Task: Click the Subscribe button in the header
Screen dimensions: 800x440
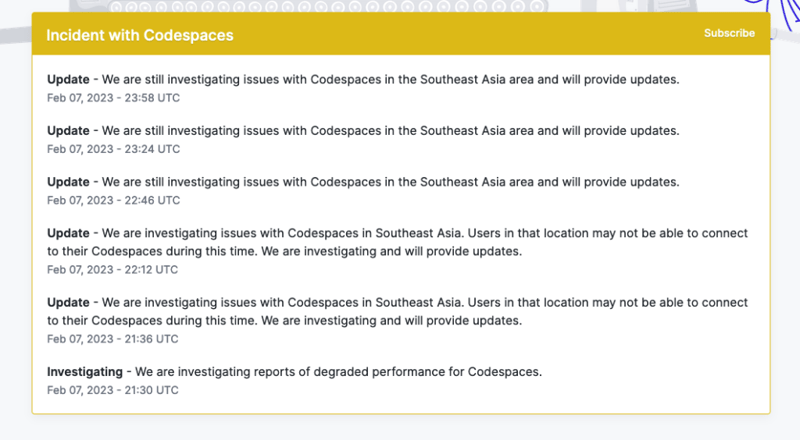Action: pyautogui.click(x=729, y=33)
